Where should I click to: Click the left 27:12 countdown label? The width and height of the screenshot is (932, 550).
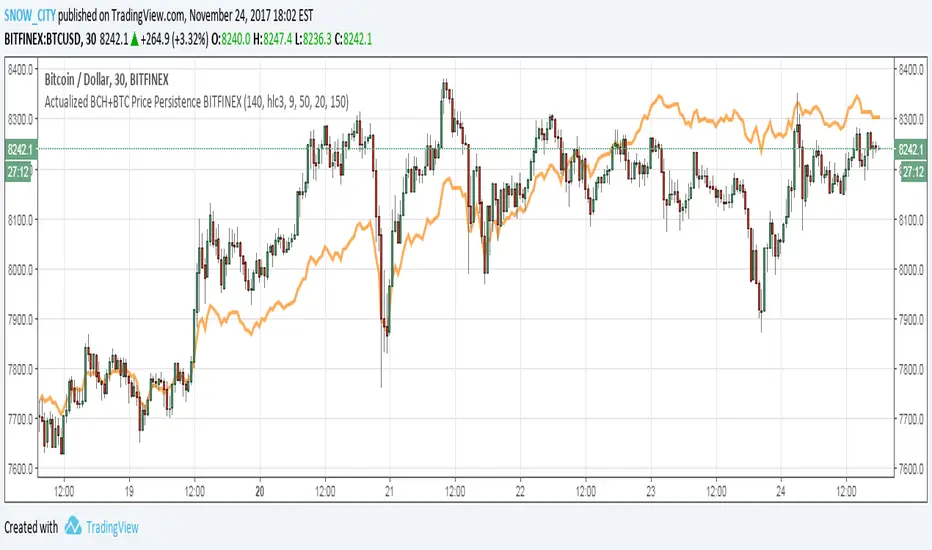point(19,172)
